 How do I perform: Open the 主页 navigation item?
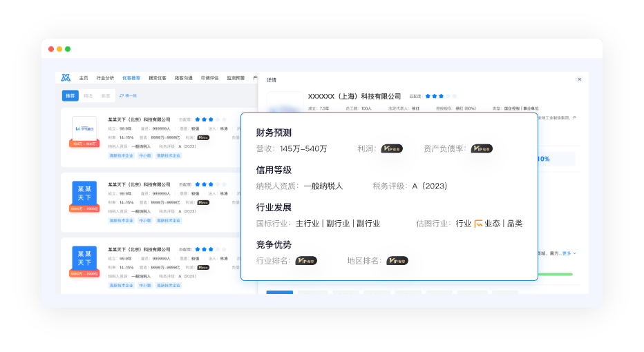(84, 78)
